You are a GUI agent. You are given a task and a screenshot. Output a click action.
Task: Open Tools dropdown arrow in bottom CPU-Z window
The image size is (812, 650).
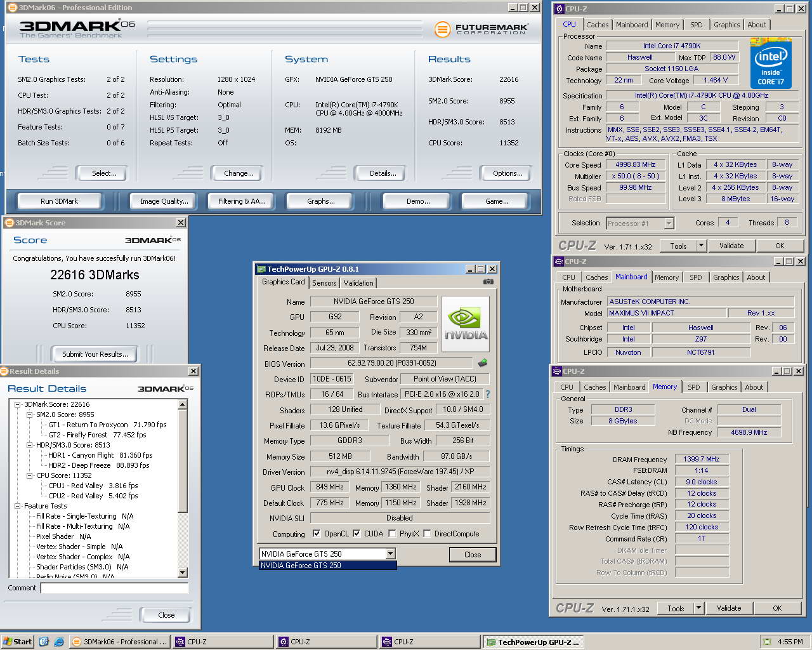[698, 608]
